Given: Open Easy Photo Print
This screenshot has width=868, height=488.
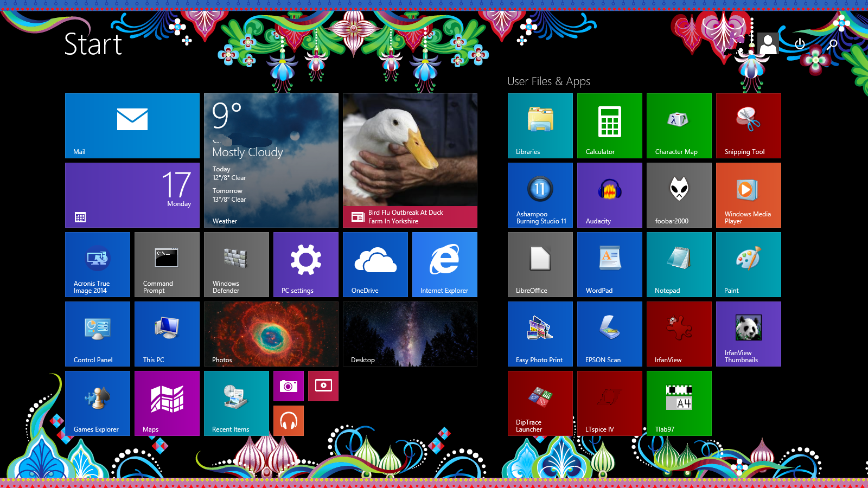Looking at the screenshot, I should click(x=540, y=334).
